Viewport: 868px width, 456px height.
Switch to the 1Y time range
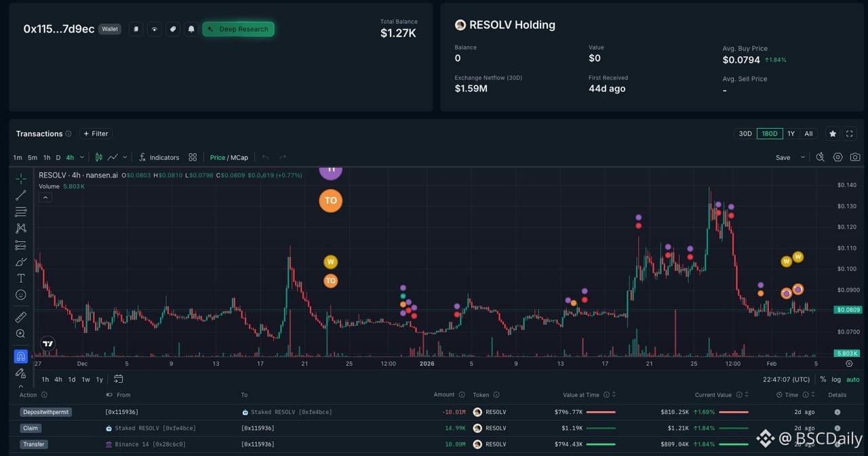pyautogui.click(x=791, y=133)
